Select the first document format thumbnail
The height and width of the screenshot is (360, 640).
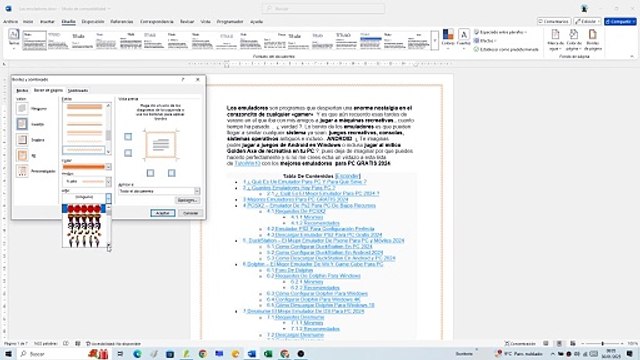(34, 40)
